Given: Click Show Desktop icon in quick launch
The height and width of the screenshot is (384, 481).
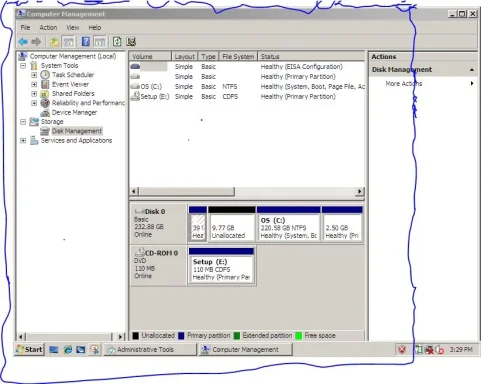Looking at the screenshot, I should pos(54,349).
